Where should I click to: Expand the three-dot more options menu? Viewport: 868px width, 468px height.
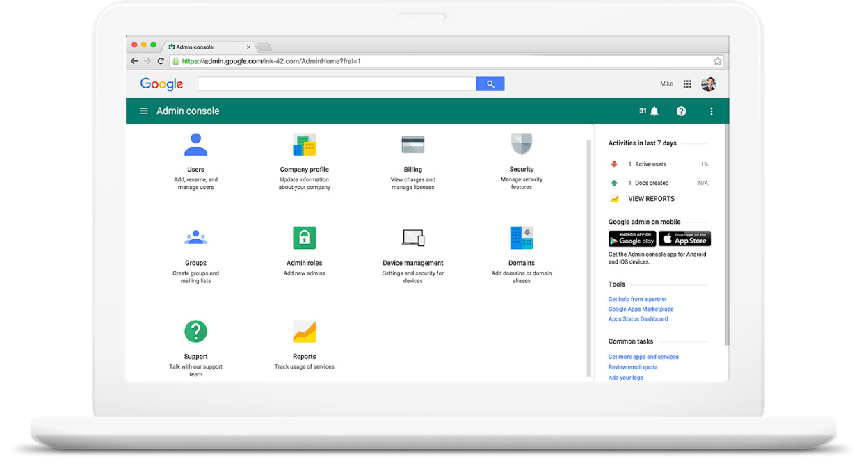711,111
